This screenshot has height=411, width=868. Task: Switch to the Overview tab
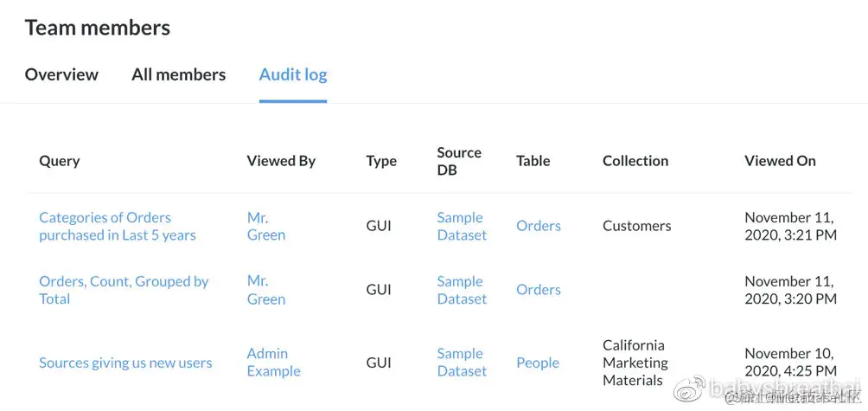[x=61, y=74]
